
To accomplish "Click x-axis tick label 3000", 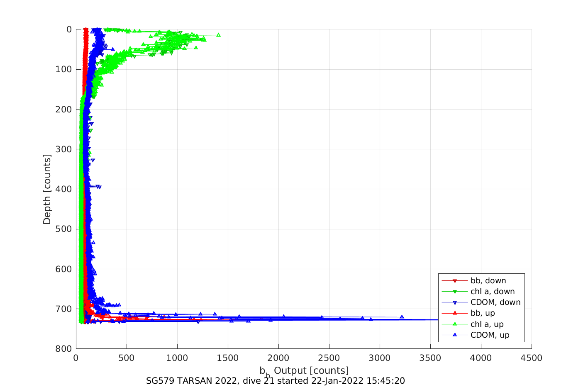I will click(x=380, y=358).
